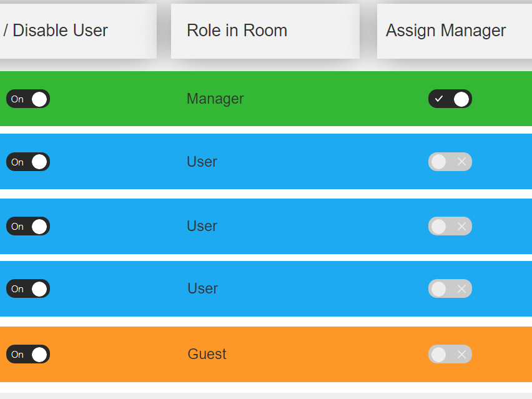Click the checkmark in Manager's Assign Manager switch
Screen dimensions: 532x399
pyautogui.click(x=439, y=99)
